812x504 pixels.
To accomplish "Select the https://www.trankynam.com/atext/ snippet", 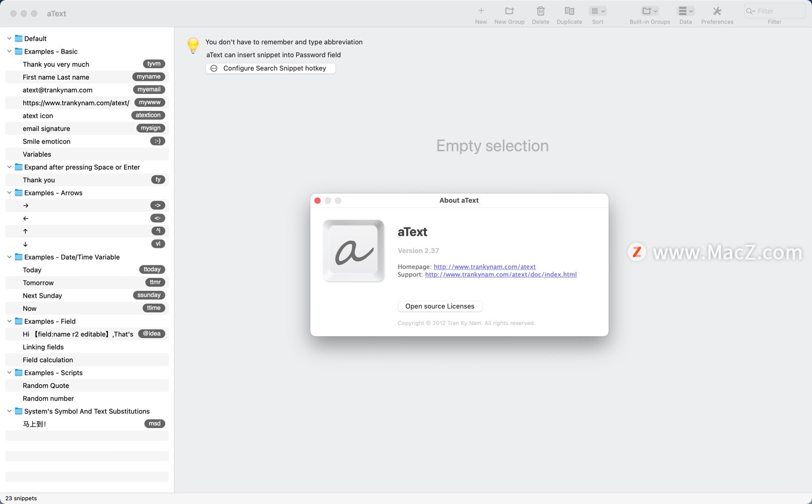I will 87,103.
